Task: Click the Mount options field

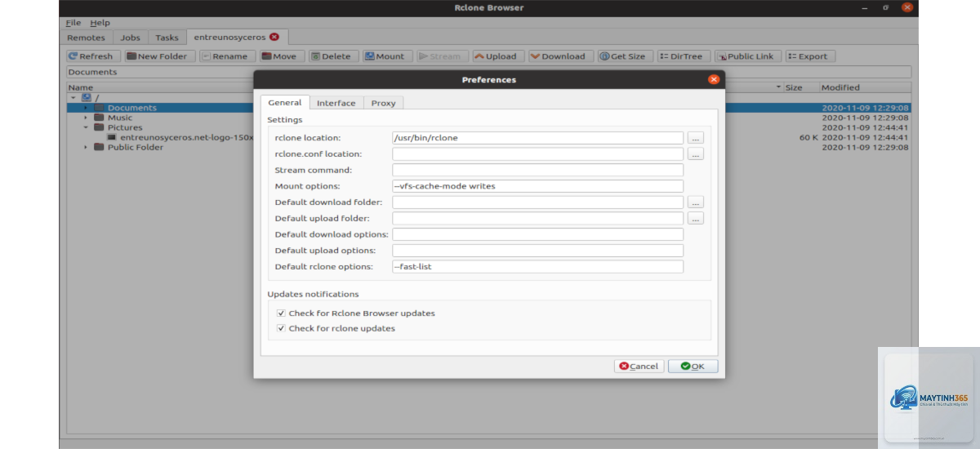Action: pos(537,186)
